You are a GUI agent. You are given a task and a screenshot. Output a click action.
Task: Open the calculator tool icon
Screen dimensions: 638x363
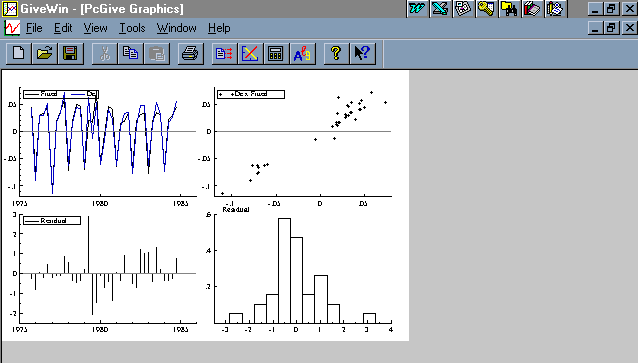pyautogui.click(x=275, y=53)
